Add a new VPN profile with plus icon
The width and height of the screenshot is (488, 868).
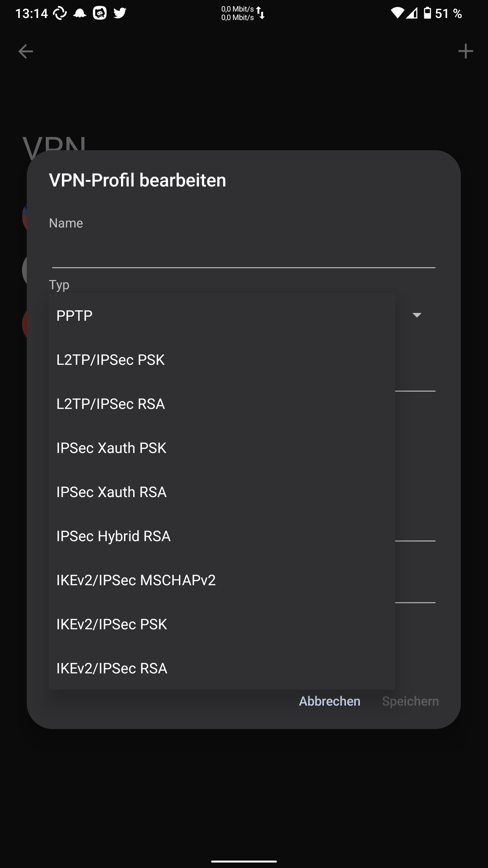[x=466, y=51]
